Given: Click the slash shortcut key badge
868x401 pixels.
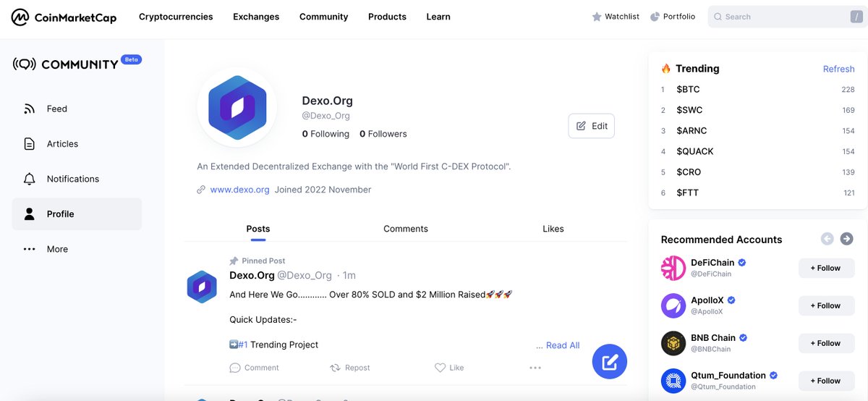Looking at the screenshot, I should click(x=856, y=17).
